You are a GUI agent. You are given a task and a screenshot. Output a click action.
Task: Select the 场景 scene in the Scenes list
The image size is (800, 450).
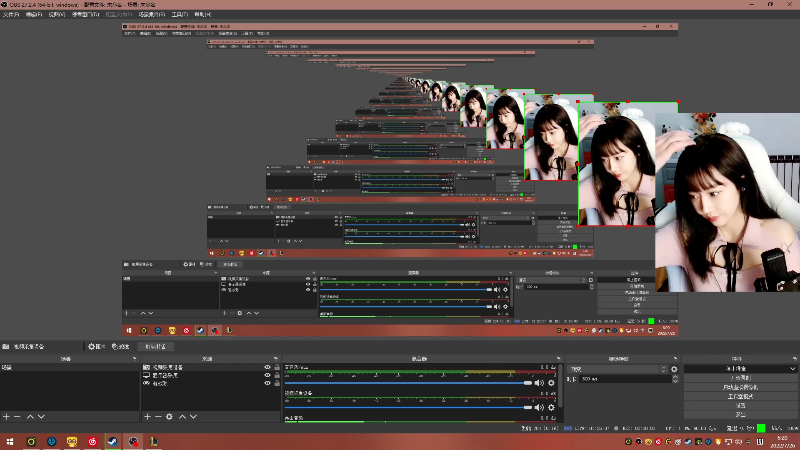click(x=69, y=367)
